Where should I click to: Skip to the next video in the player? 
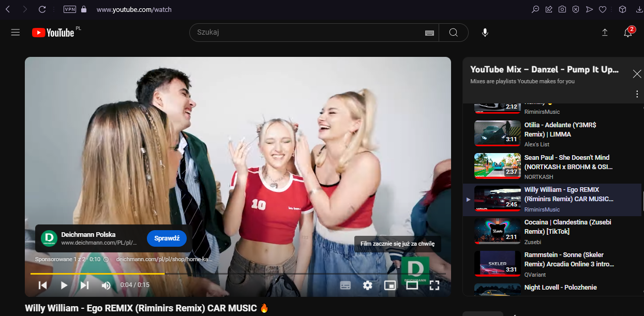click(84, 285)
